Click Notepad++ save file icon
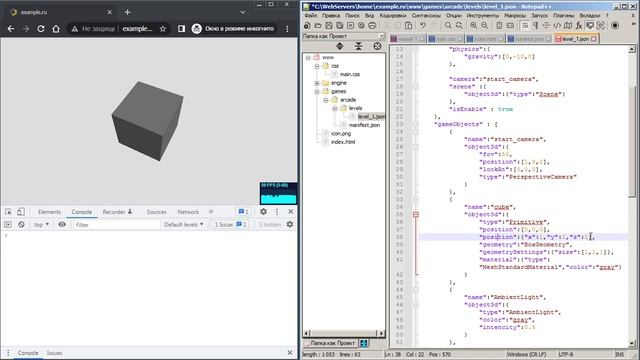Screen dimensions: 640x360 click(329, 25)
